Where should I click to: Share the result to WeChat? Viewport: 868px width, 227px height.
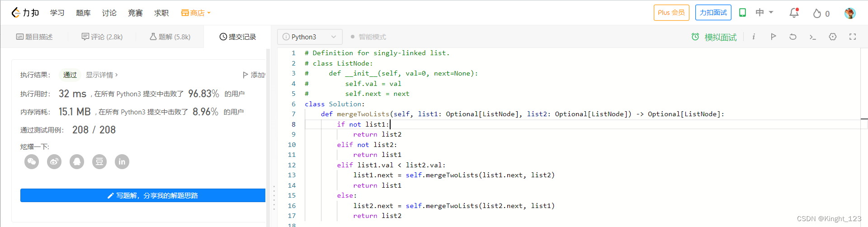[x=32, y=161]
